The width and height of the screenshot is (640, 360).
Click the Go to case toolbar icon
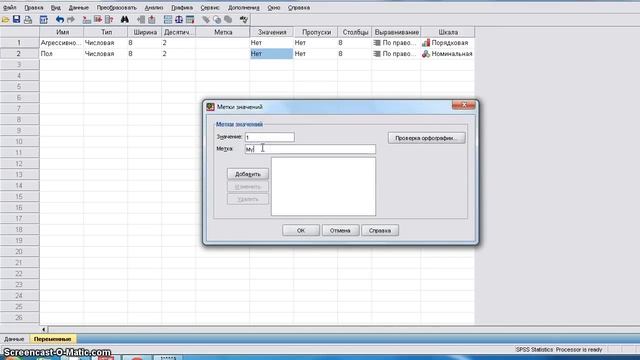tap(87, 20)
